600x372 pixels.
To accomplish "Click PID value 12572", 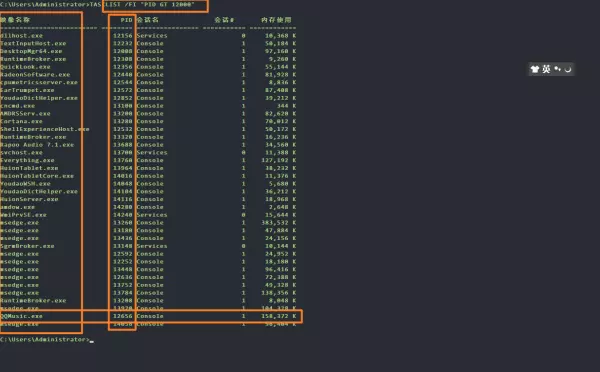I will [122, 90].
